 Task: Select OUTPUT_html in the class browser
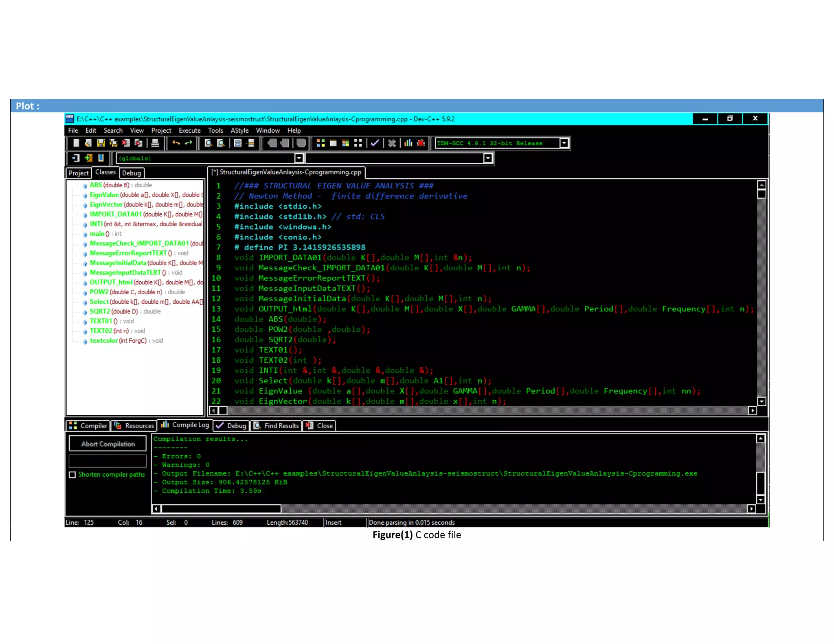(x=111, y=282)
